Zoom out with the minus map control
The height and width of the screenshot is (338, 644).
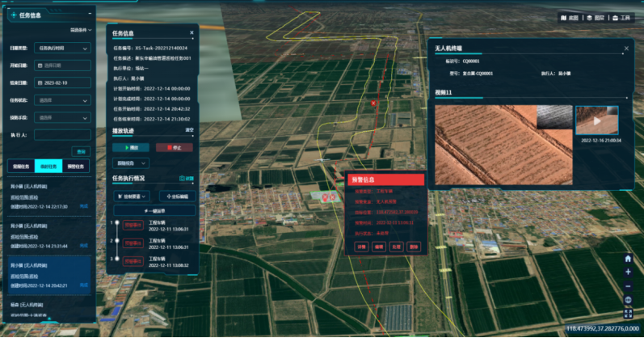point(628,286)
